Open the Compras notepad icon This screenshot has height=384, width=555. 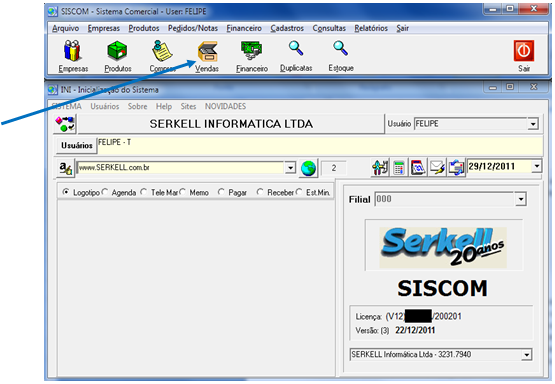pyautogui.click(x=162, y=50)
